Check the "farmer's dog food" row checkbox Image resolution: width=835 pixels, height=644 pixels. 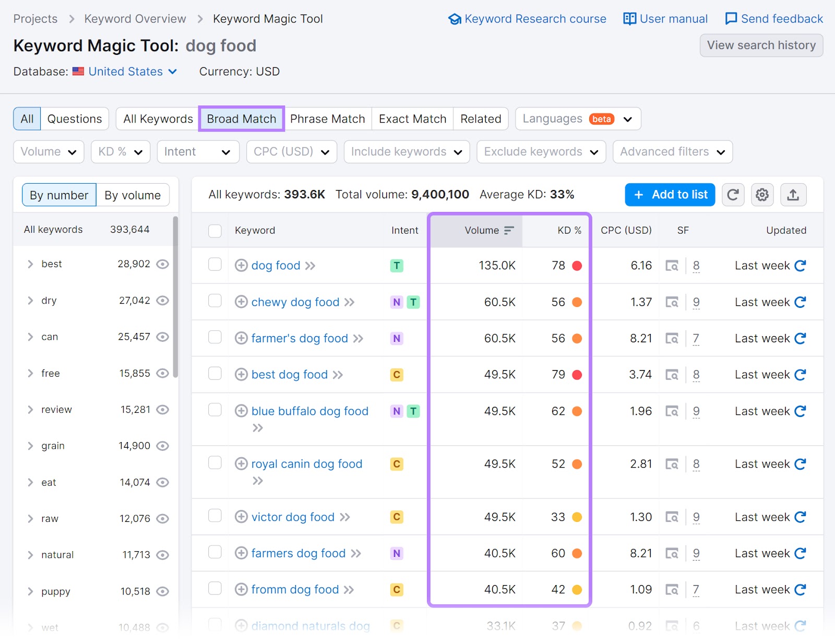pos(214,338)
